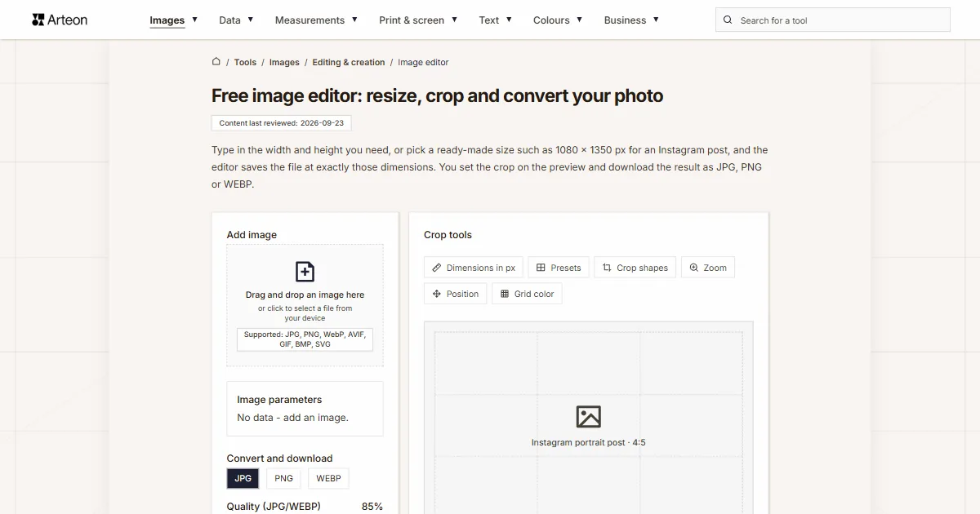The image size is (980, 514).
Task: Click the Image editor breadcrumb text
Action: click(423, 63)
